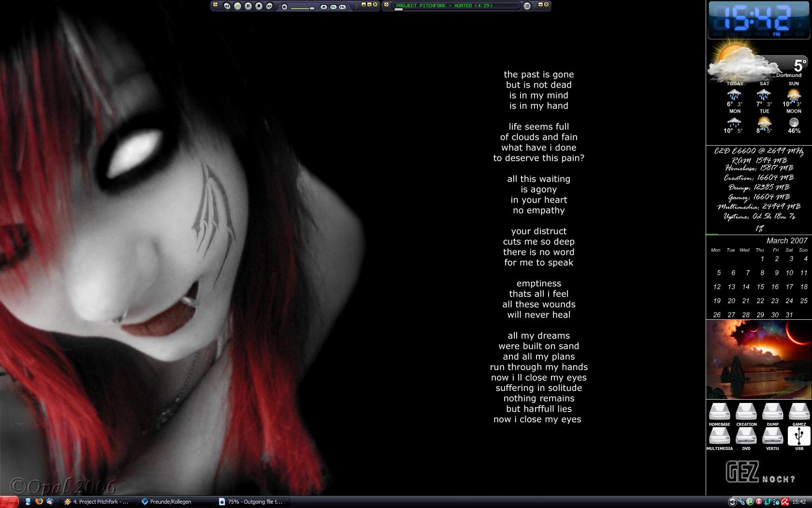Open the teal sync arrows tray icon
812x508 pixels.
[x=768, y=502]
